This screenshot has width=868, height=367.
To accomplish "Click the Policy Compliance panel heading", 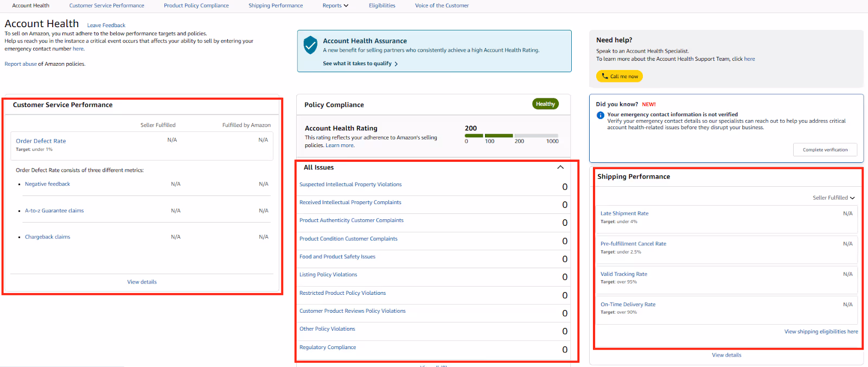I will point(334,105).
